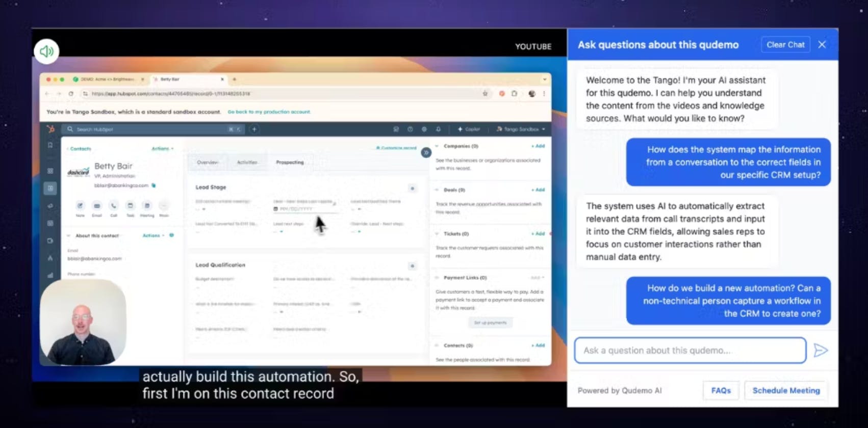
Task: Open the browser profile avatar
Action: tap(532, 94)
